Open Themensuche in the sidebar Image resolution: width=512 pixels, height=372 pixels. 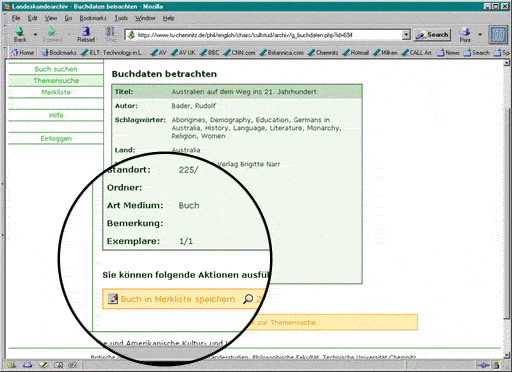pyautogui.click(x=56, y=81)
